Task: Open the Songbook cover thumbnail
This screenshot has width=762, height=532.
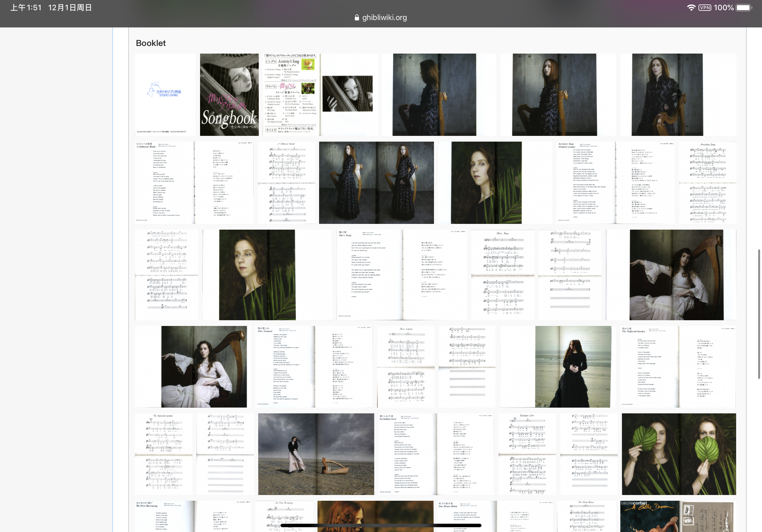Action: tap(229, 94)
